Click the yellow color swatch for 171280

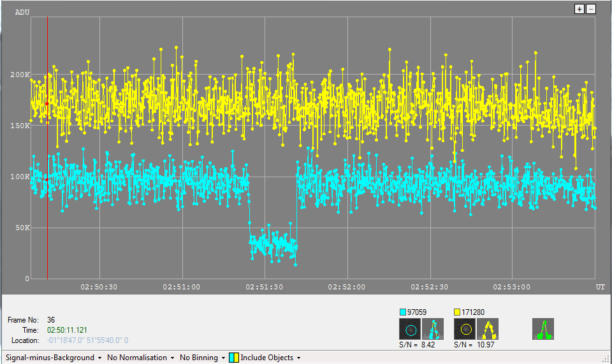click(458, 312)
